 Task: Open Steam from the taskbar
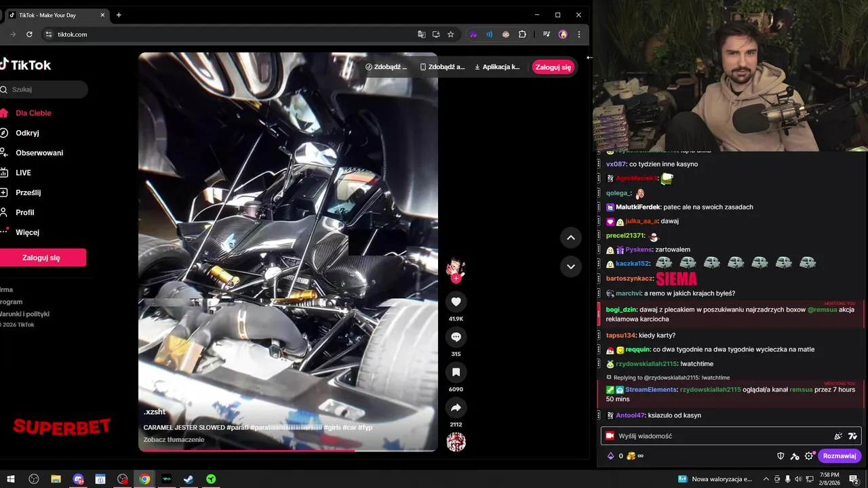click(189, 479)
